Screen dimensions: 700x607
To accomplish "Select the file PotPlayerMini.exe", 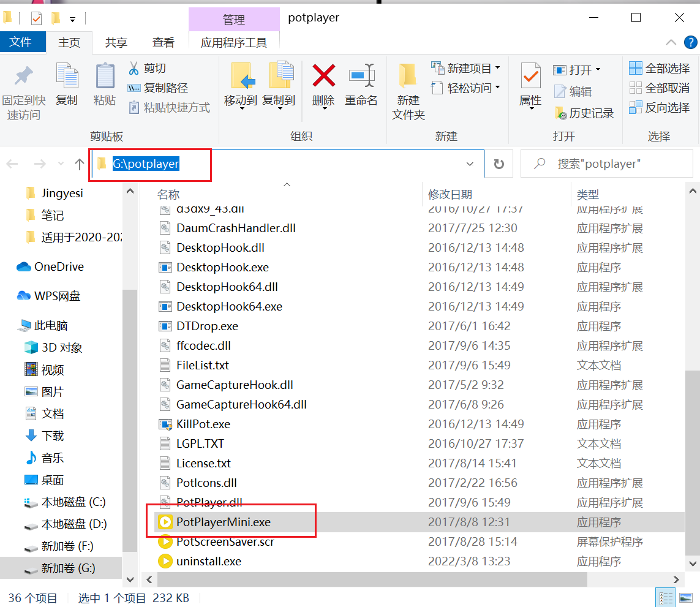I will [x=419, y=522].
